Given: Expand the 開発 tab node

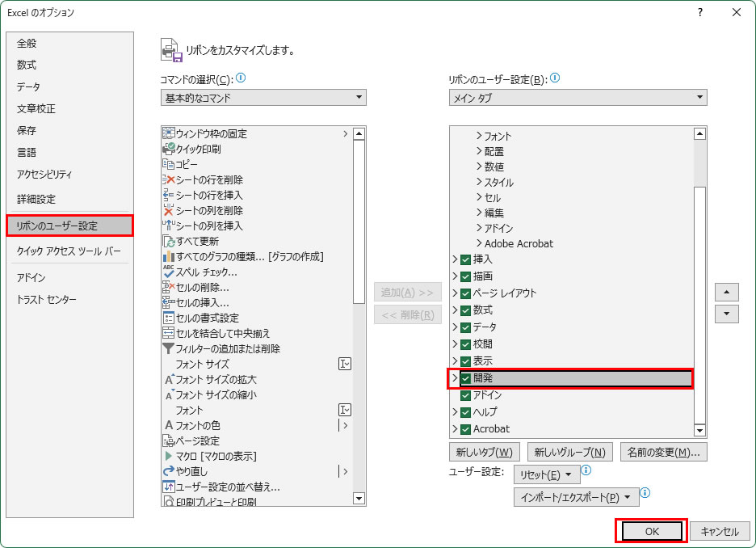Looking at the screenshot, I should pos(455,377).
